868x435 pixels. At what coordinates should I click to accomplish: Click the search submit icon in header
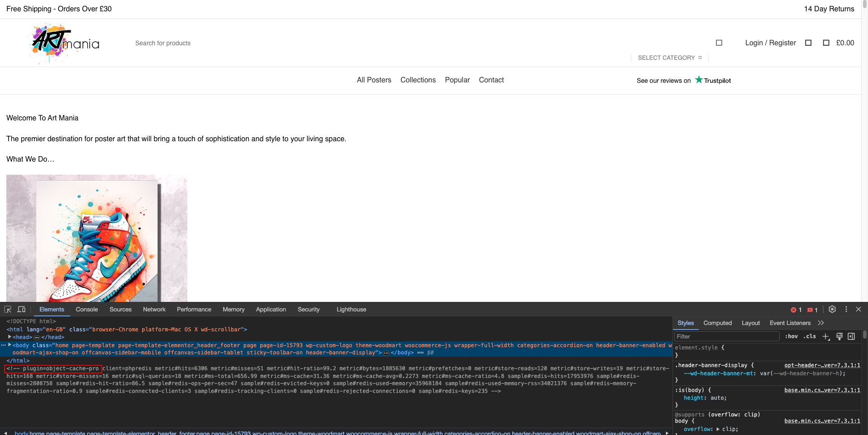(719, 43)
